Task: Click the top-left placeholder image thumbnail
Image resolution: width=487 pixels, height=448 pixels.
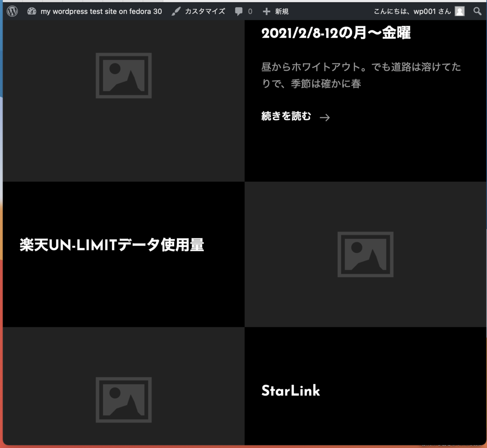Action: click(x=123, y=75)
